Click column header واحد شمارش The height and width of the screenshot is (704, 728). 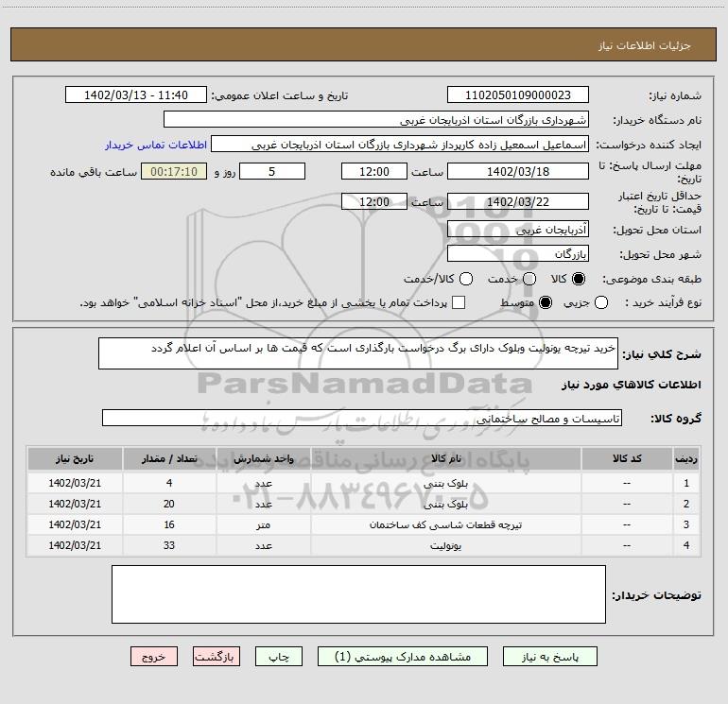pyautogui.click(x=263, y=458)
